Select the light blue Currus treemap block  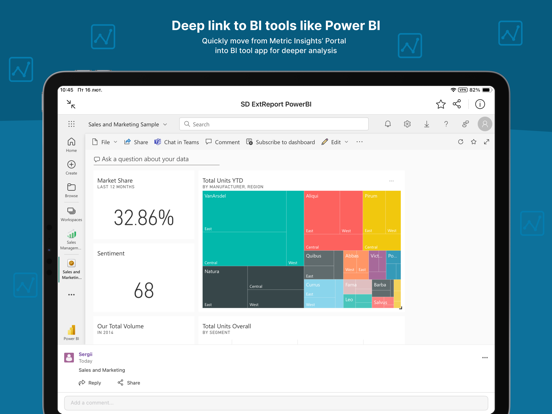(324, 294)
